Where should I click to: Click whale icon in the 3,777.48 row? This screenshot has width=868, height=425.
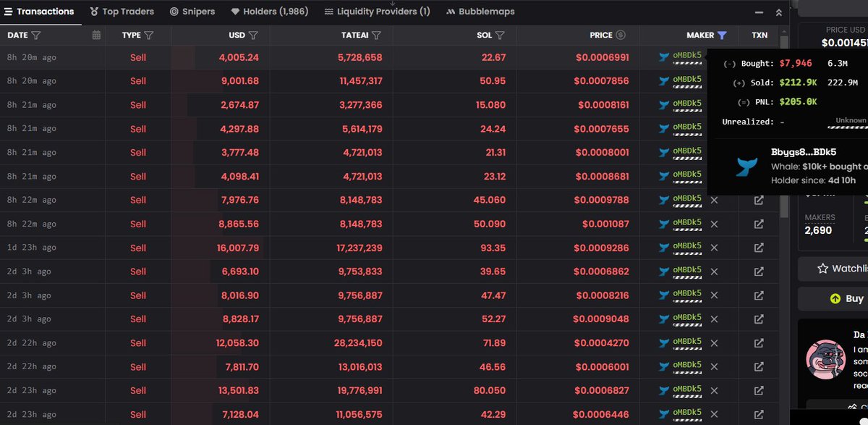pos(664,153)
